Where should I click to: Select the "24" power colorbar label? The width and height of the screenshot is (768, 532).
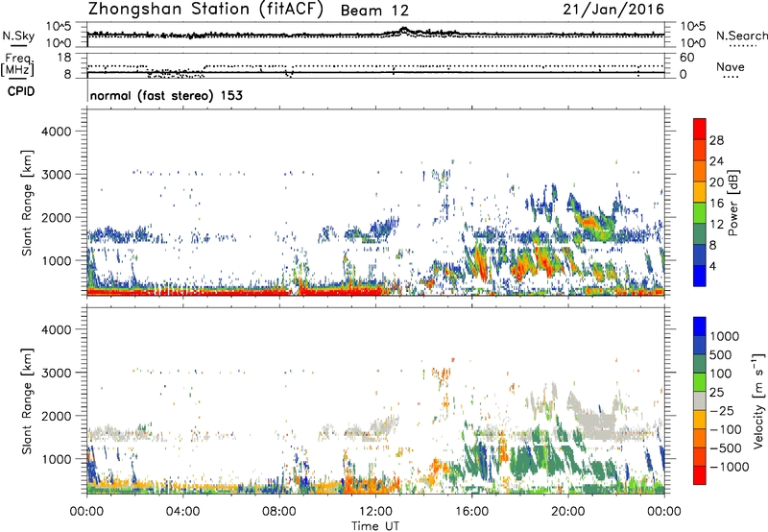(716, 161)
